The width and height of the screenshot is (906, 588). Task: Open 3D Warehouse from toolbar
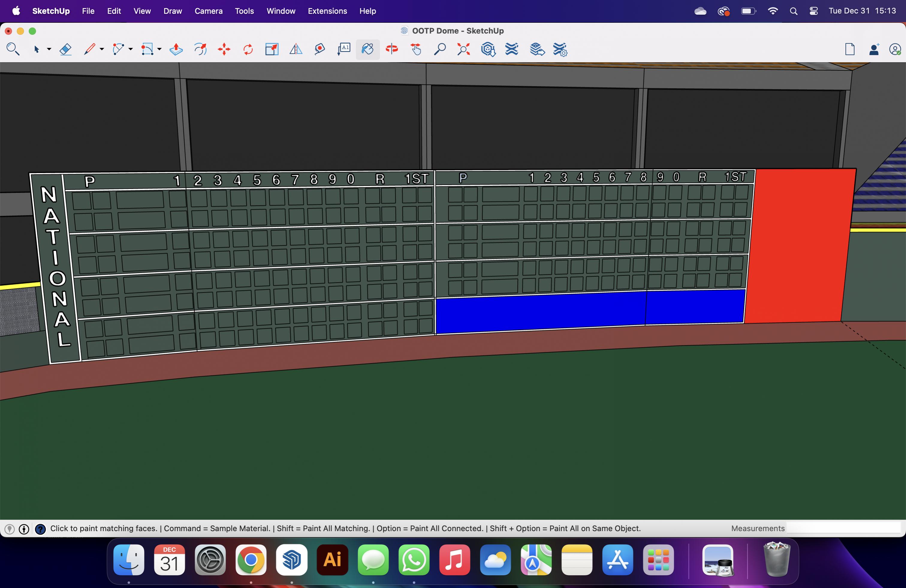(x=488, y=49)
